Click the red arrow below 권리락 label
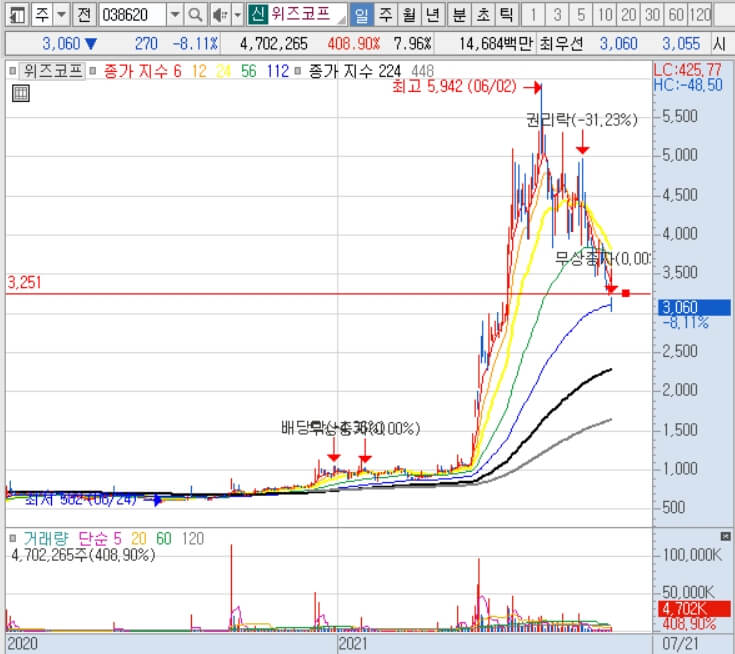Screen dimensions: 735x654 tap(582, 142)
